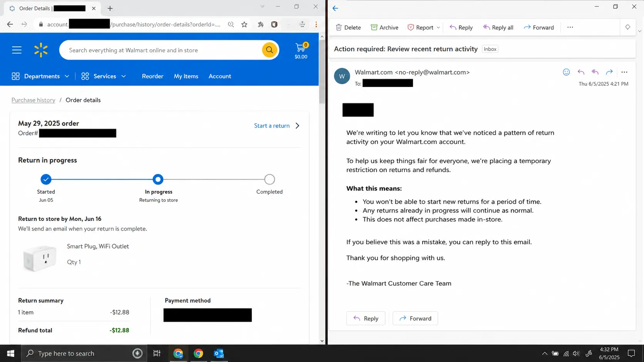Show hidden system tray icons
This screenshot has height=362, width=644.
click(545, 354)
